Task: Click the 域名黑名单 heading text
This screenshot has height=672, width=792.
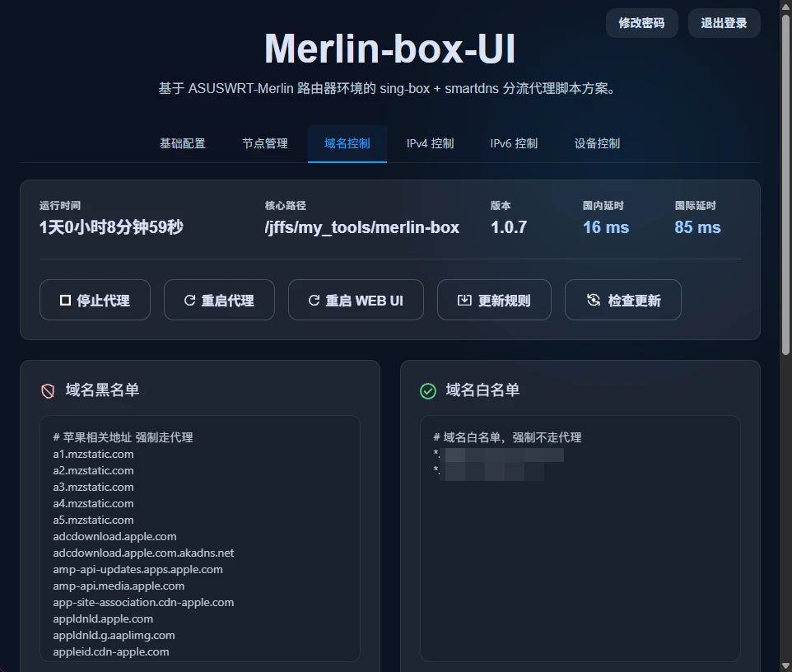Action: (103, 390)
